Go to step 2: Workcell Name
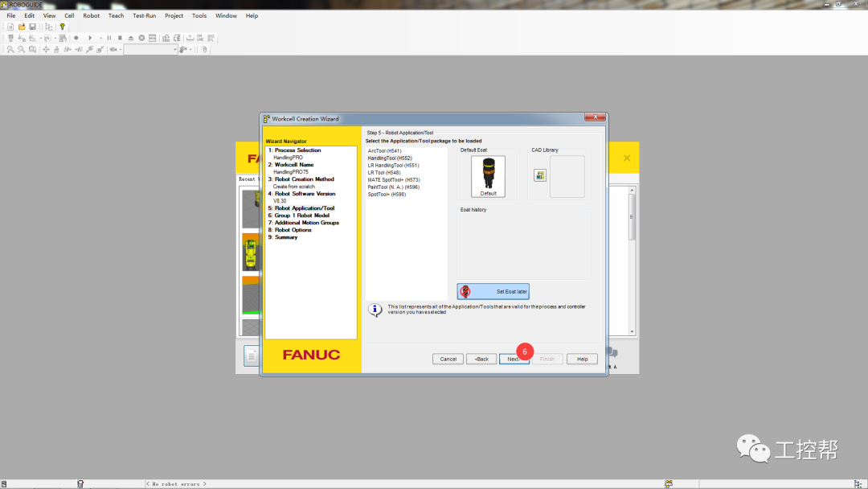868x489 pixels. point(291,165)
